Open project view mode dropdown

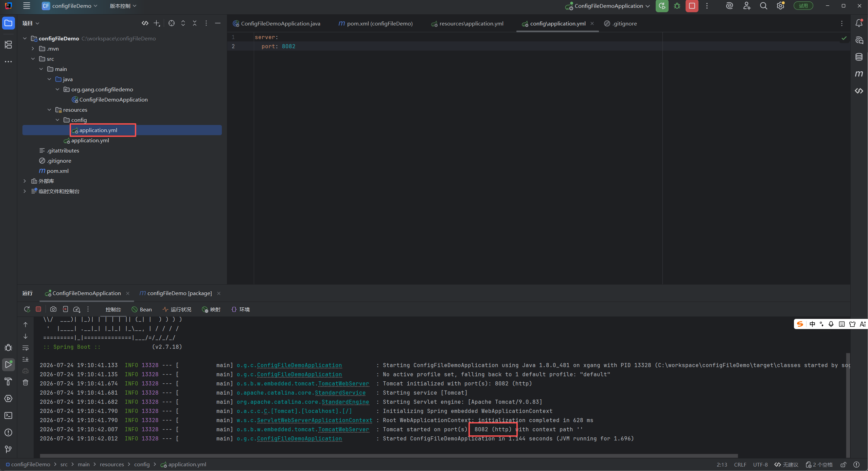[x=31, y=23]
